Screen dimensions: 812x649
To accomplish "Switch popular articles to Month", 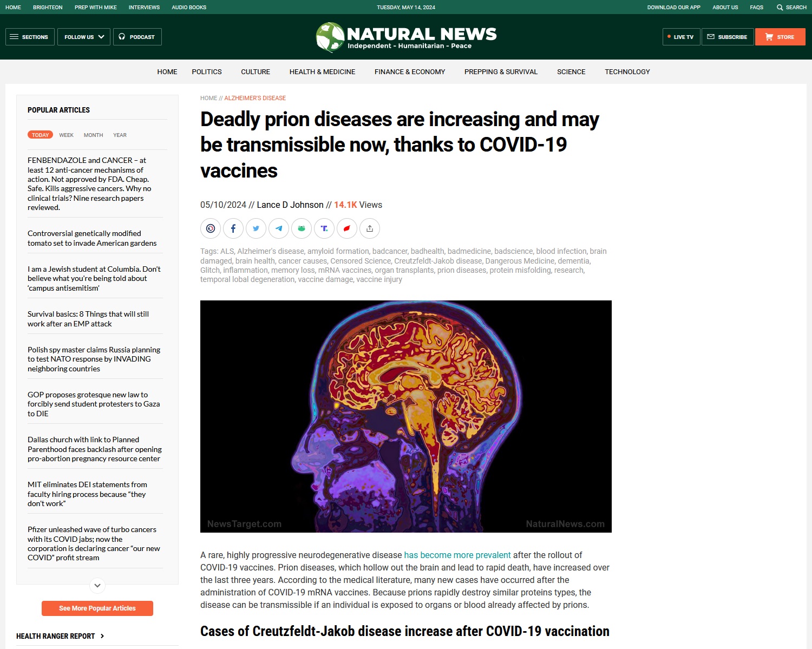I will coord(93,135).
